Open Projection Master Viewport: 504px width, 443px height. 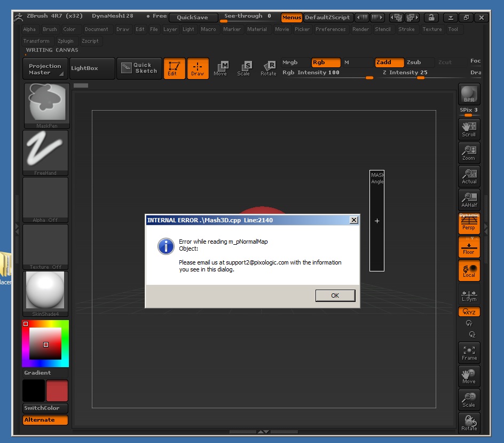pyautogui.click(x=45, y=68)
